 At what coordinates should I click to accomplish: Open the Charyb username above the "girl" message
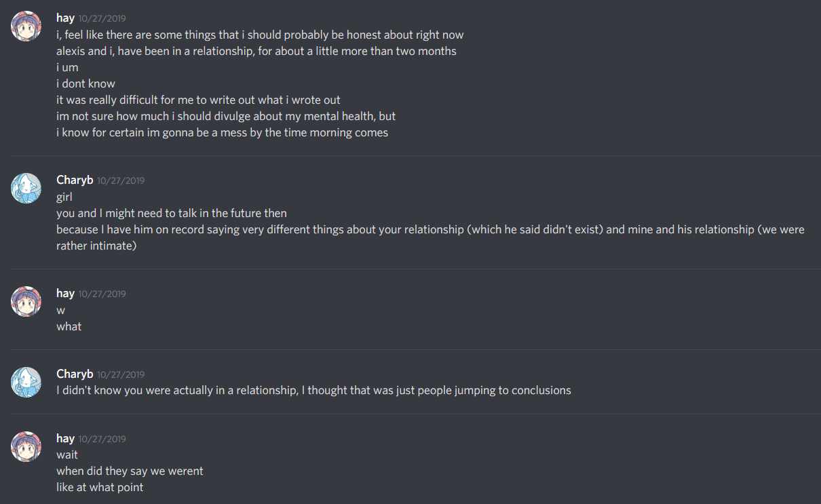pos(75,180)
